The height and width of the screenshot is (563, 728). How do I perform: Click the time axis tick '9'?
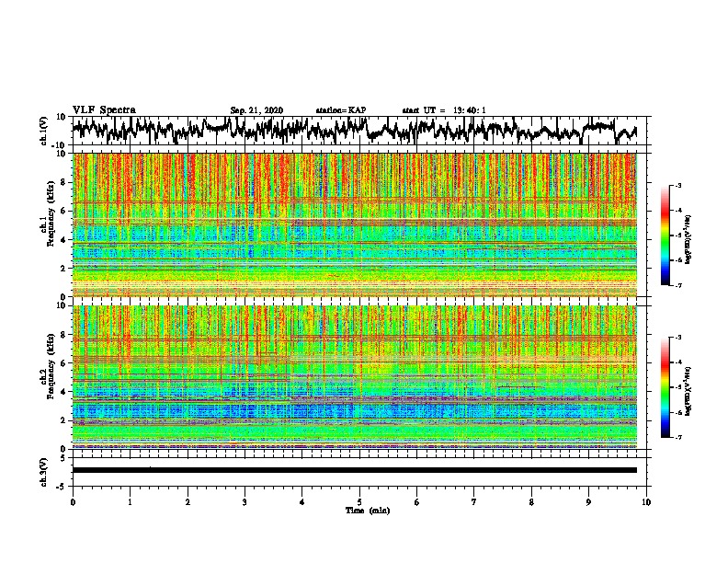[x=588, y=502]
